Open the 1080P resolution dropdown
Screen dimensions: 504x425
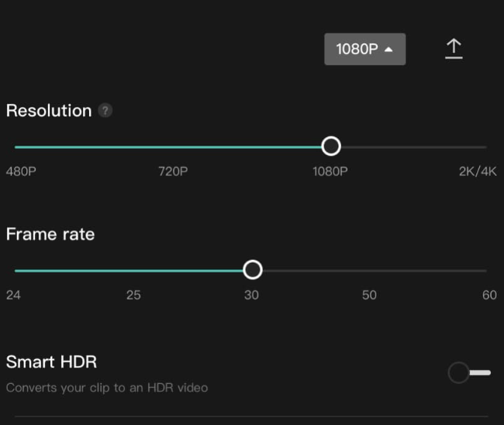pos(364,49)
